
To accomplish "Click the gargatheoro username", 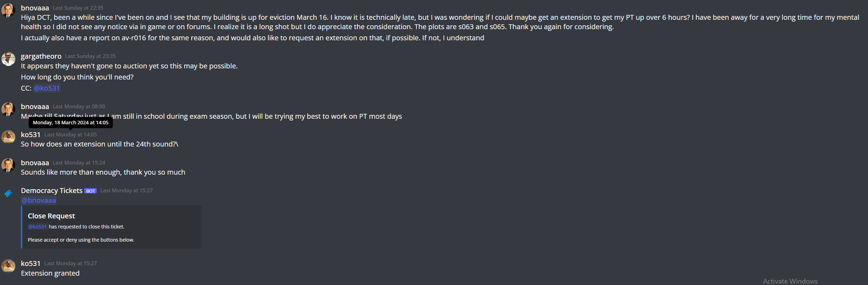I will pos(41,56).
